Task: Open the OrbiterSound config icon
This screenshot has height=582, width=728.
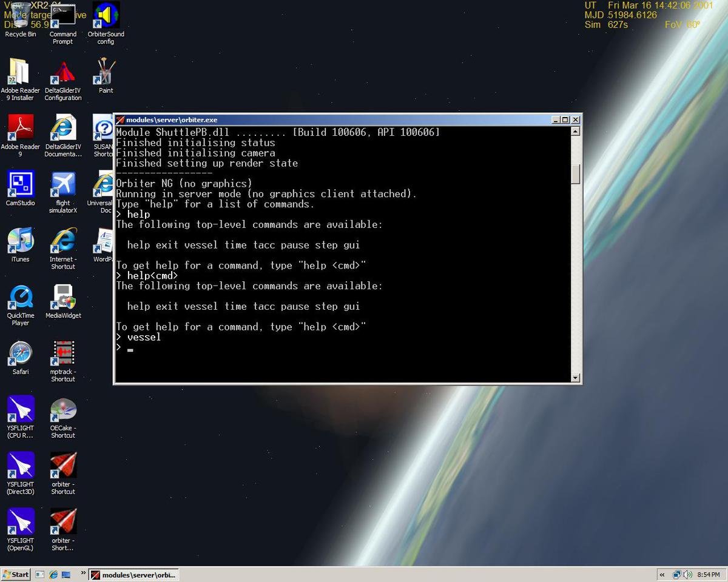Action: coord(106,23)
